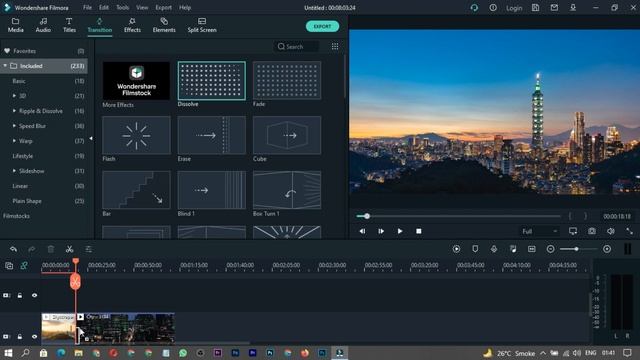Viewport: 640px width, 360px height.
Task: Click the green EXPORT button
Action: tap(322, 26)
